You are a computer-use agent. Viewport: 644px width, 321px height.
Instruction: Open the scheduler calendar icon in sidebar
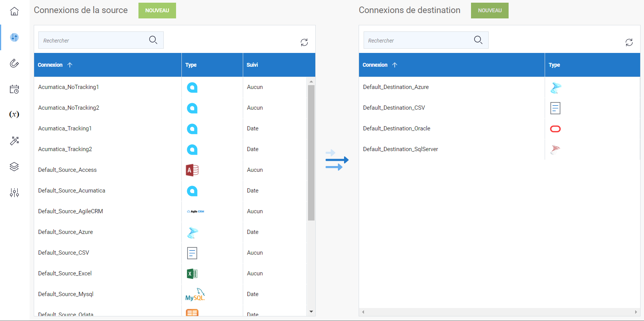(x=14, y=89)
